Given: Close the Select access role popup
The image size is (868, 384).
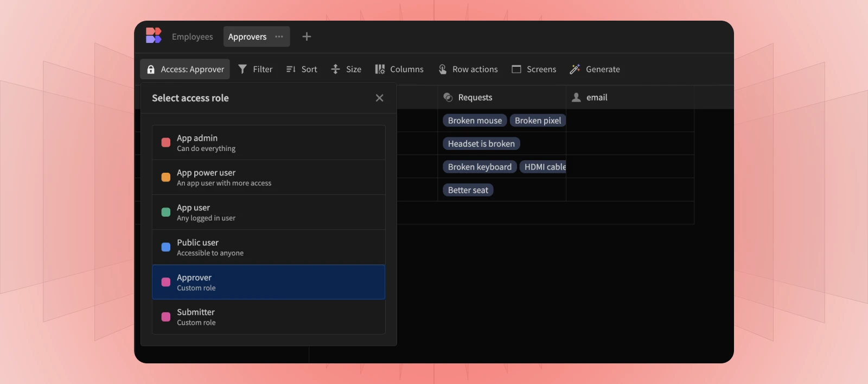Looking at the screenshot, I should coord(380,98).
